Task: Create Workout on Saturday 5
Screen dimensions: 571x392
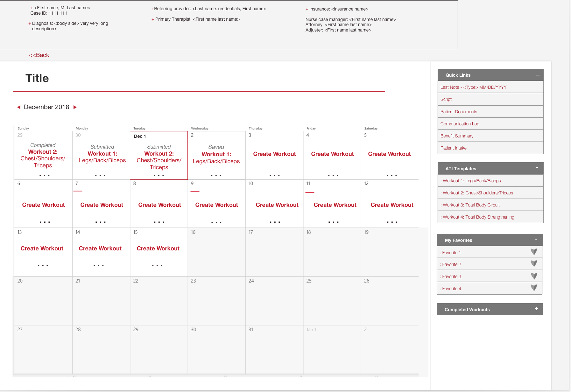Action: tap(389, 154)
